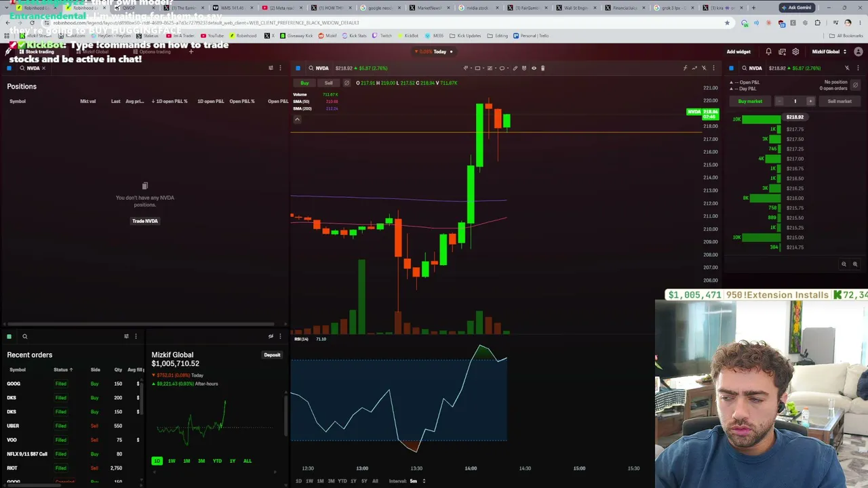Click the green Buy button above the chart

(x=304, y=83)
